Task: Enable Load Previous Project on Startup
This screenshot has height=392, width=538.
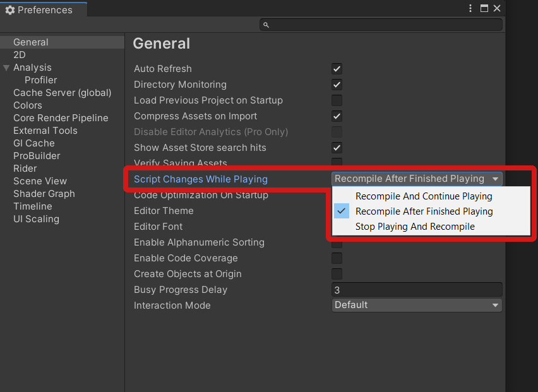Action: pyautogui.click(x=337, y=100)
